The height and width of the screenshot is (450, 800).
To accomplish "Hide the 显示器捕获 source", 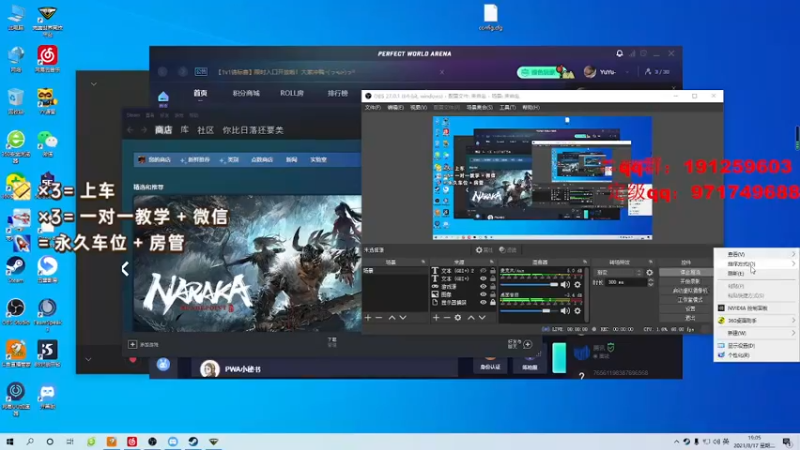I will 483,302.
